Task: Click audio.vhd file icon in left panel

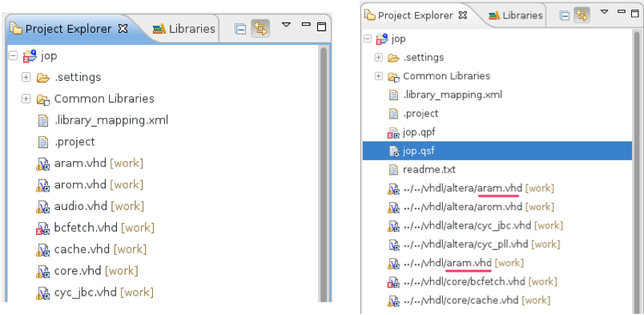Action: tap(43, 207)
